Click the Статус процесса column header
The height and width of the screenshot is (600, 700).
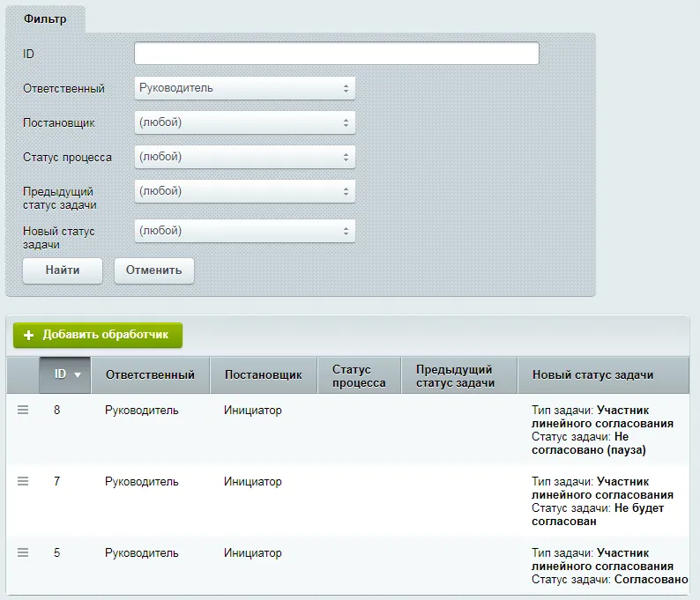pyautogui.click(x=359, y=375)
